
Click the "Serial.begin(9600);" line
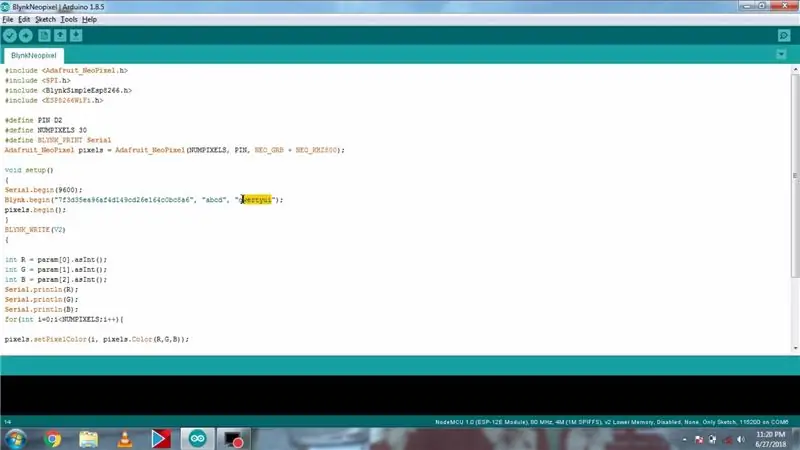[43, 190]
